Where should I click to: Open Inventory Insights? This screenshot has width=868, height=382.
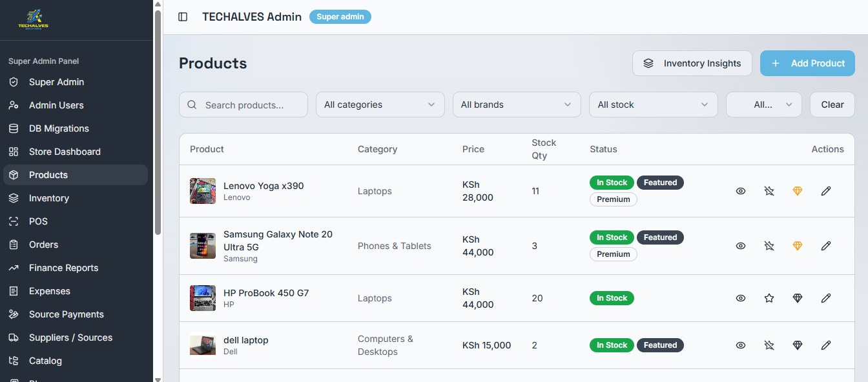(692, 63)
